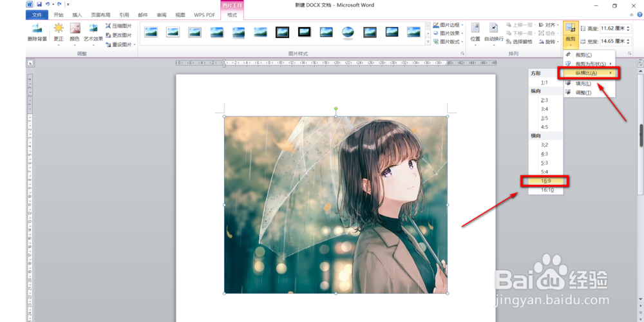Open the File (文件) tab
Screen dimensions: 644x322
[x=37, y=15]
